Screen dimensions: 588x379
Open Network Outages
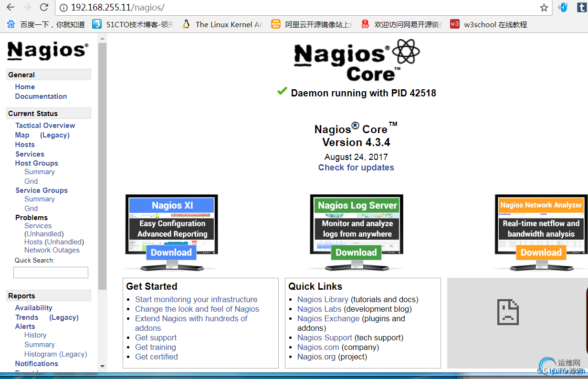52,250
